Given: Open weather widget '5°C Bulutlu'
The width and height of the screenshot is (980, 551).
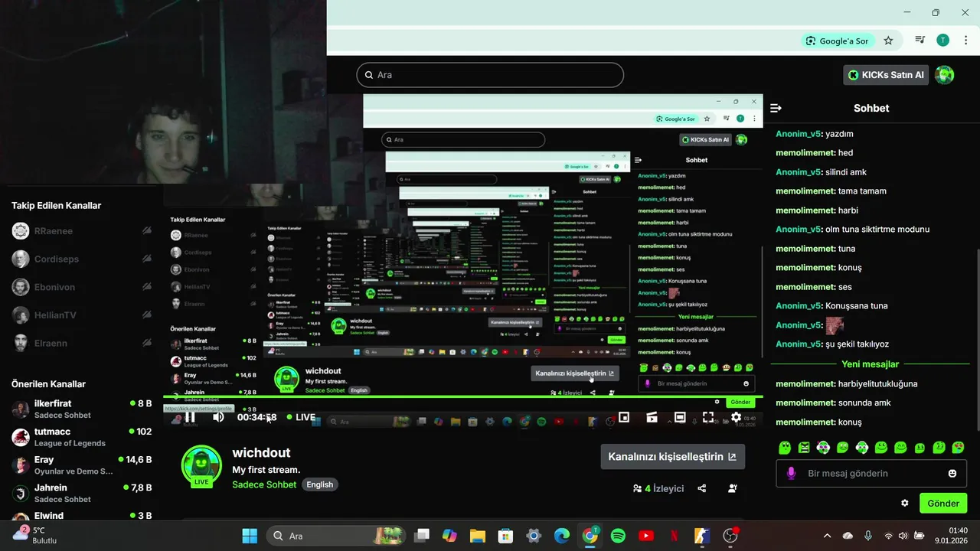Looking at the screenshot, I should pyautogui.click(x=35, y=535).
